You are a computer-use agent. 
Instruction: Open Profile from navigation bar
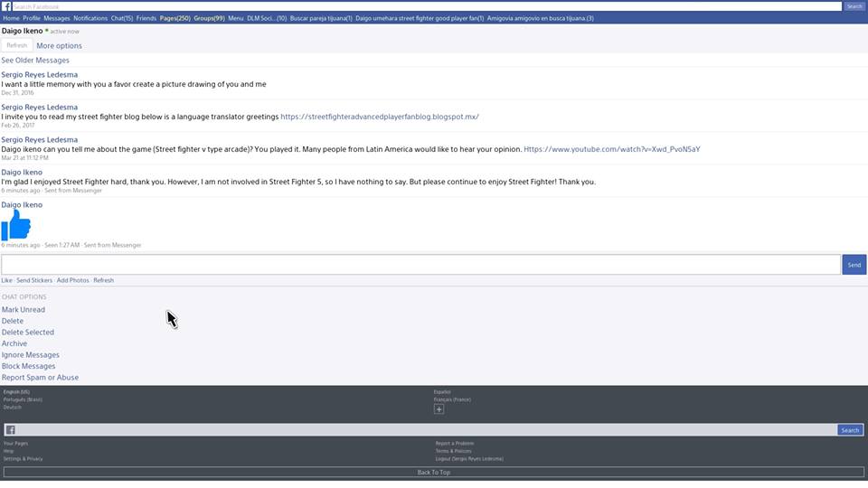pyautogui.click(x=32, y=18)
